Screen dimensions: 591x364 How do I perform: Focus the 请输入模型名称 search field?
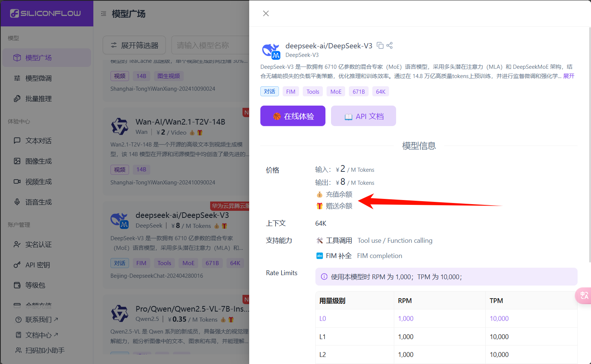[211, 45]
